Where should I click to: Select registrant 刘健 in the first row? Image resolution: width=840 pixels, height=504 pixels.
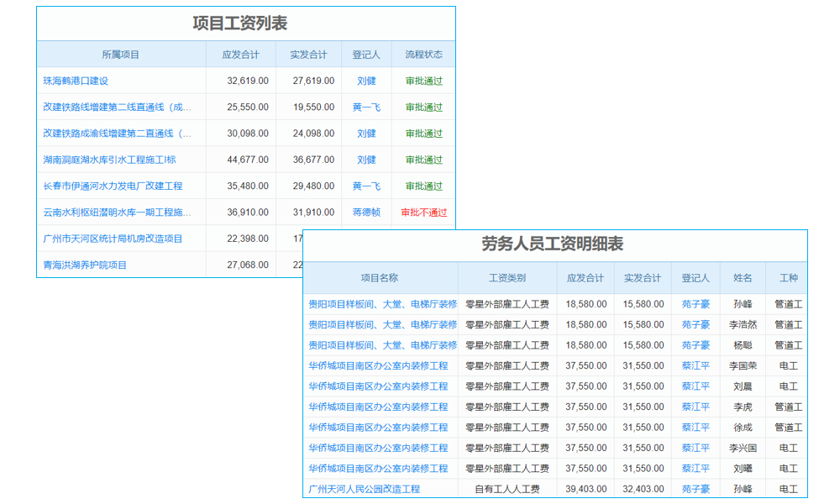coord(366,81)
